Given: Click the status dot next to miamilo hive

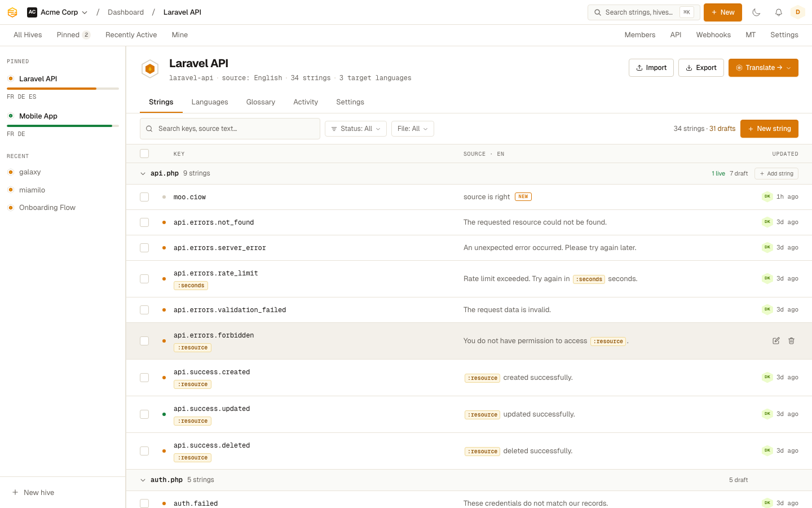Looking at the screenshot, I should coord(11,190).
